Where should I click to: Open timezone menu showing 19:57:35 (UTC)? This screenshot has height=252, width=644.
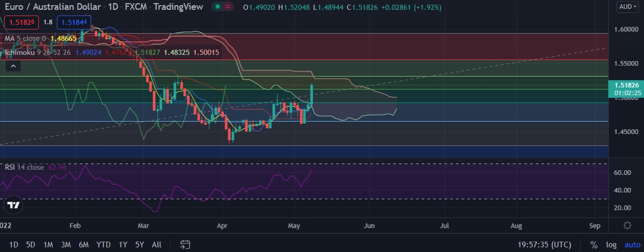tap(545, 245)
